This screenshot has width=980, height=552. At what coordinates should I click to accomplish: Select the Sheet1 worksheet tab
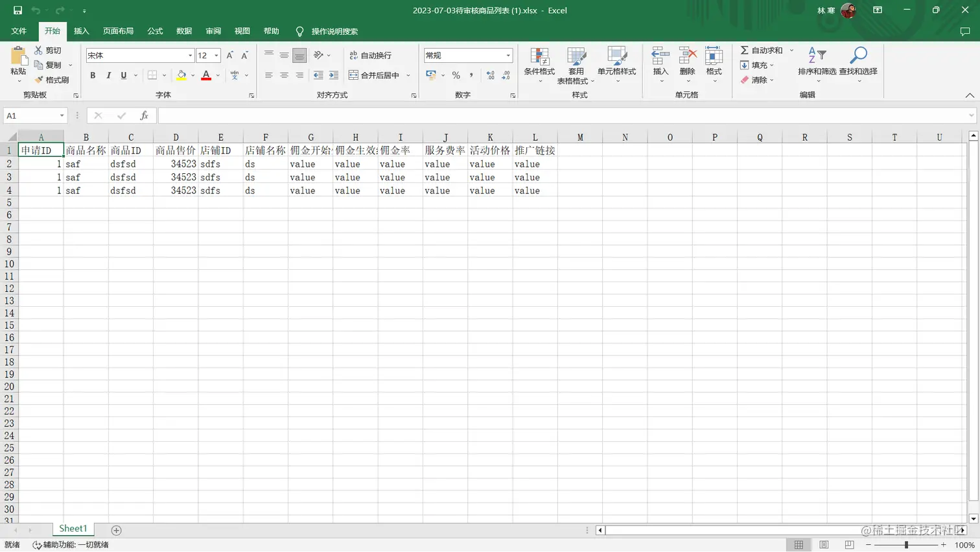pos(73,529)
